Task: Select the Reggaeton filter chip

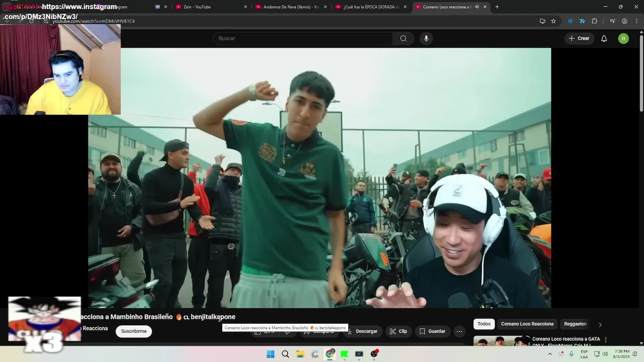Action: point(575,324)
